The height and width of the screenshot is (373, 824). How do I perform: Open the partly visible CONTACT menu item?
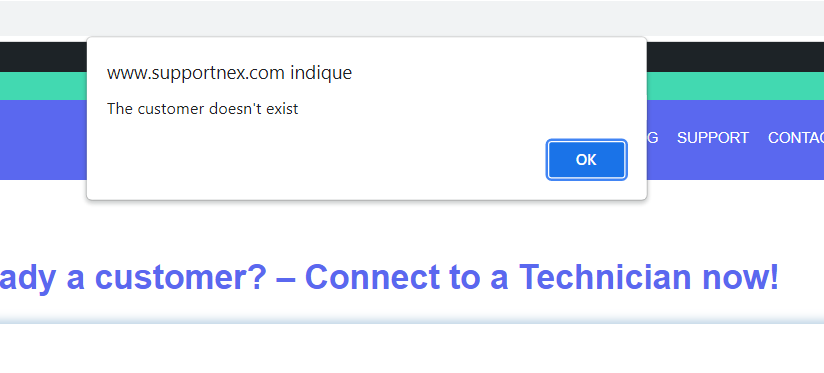click(796, 138)
